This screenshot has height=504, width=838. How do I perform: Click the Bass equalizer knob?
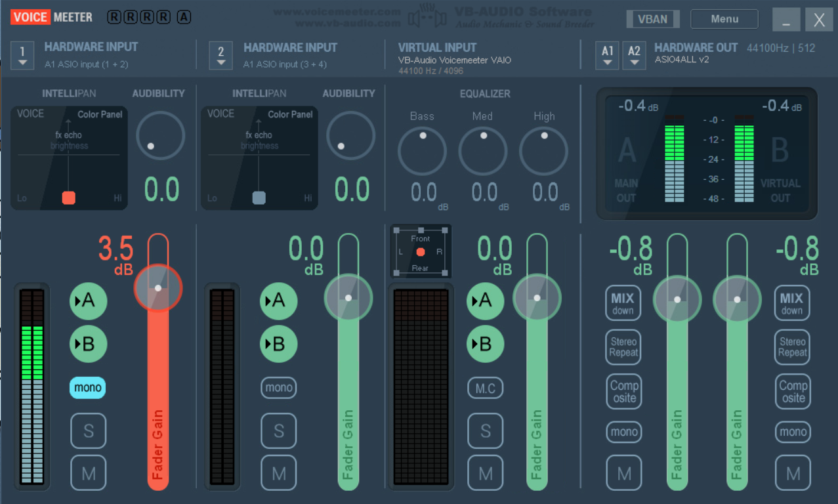422,151
